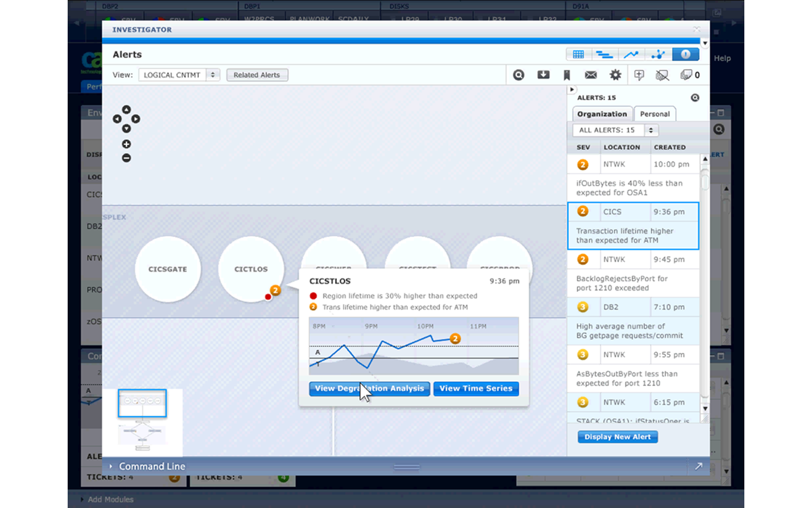Zoom in with the plus icon
Viewport: 812px width, 508px height.
tap(127, 144)
